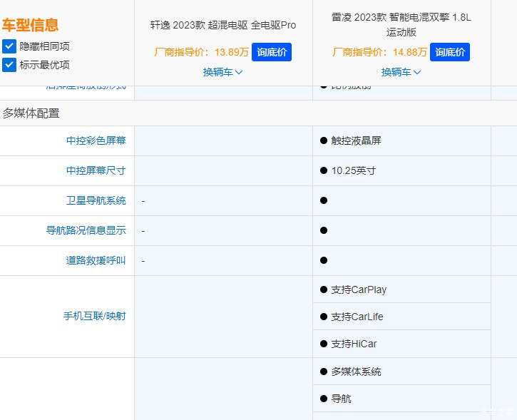Toggle the 标示最优项 checkbox

(x=9, y=65)
